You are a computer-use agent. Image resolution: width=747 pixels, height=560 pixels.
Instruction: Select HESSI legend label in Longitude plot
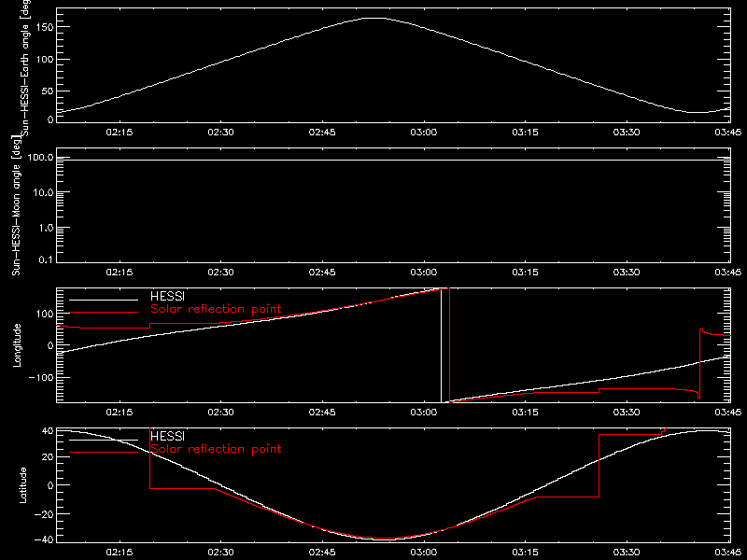167,296
